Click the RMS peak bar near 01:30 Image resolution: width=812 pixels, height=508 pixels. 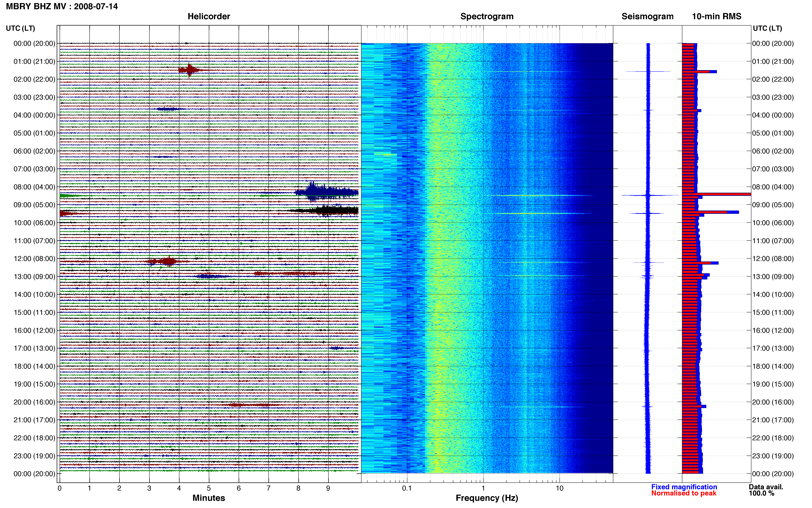pos(699,71)
